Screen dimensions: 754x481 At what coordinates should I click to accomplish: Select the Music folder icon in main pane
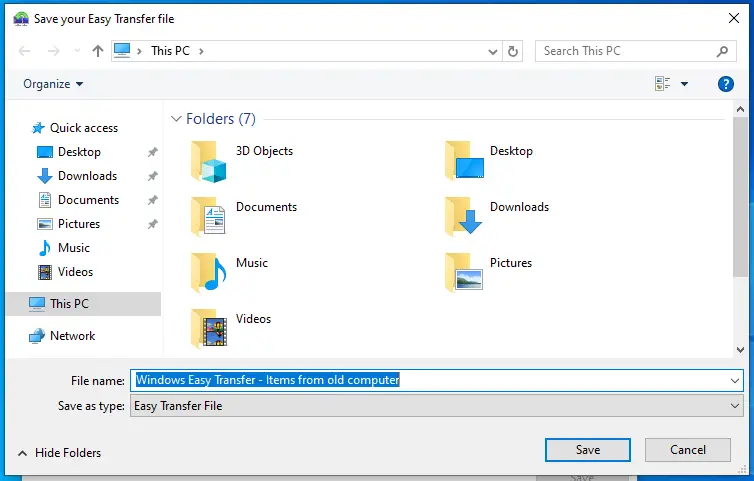pyautogui.click(x=209, y=273)
